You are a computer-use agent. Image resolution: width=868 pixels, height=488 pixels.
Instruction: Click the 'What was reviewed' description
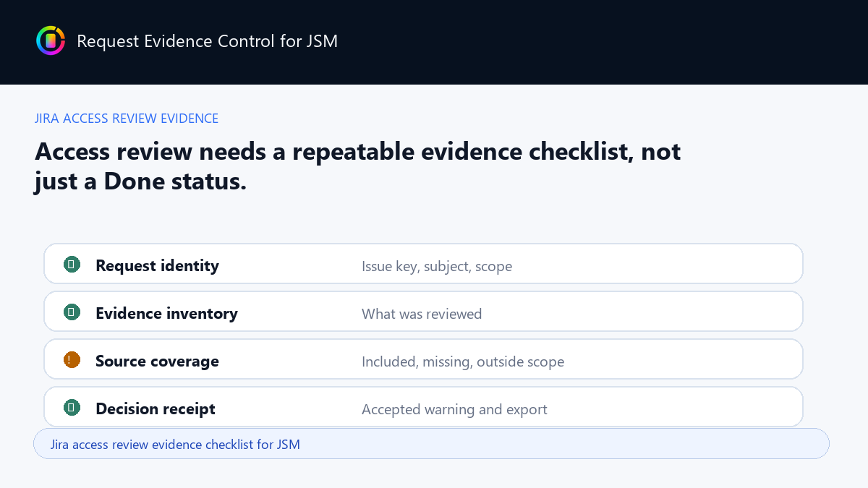click(422, 314)
